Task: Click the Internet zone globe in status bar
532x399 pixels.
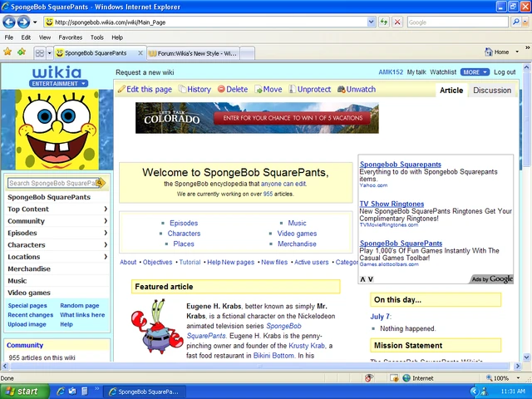Action: [406, 378]
